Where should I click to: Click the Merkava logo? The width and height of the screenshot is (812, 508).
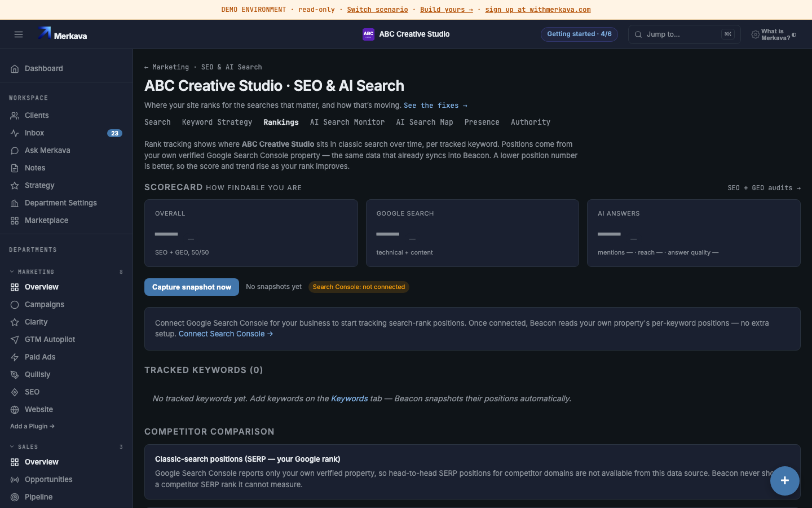click(63, 34)
